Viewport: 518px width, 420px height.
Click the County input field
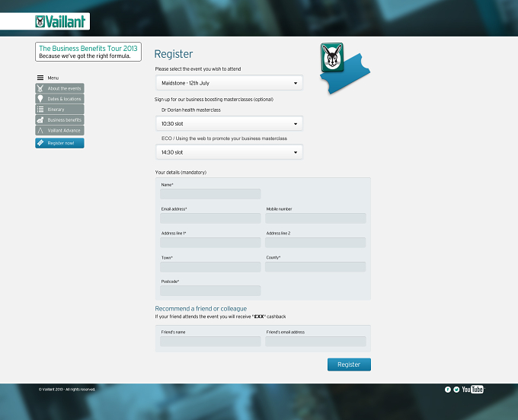coord(315,267)
